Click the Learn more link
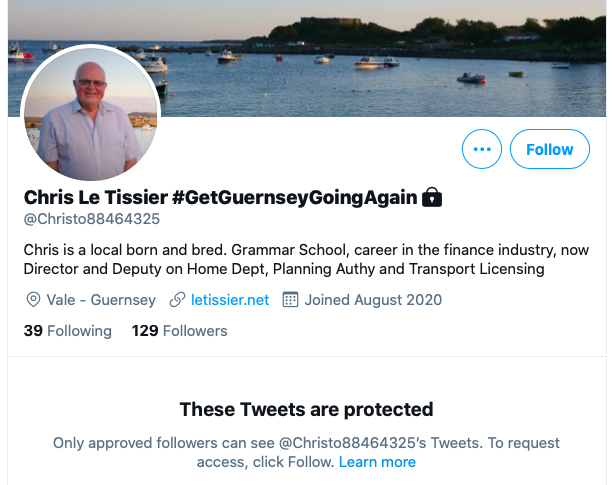Viewport: 614px width, 485px height. [377, 462]
